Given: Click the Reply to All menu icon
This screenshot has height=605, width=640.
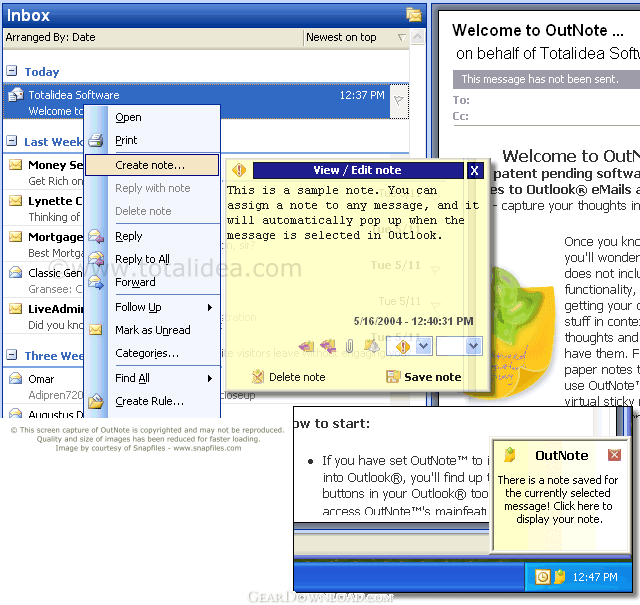Looking at the screenshot, I should [x=96, y=259].
